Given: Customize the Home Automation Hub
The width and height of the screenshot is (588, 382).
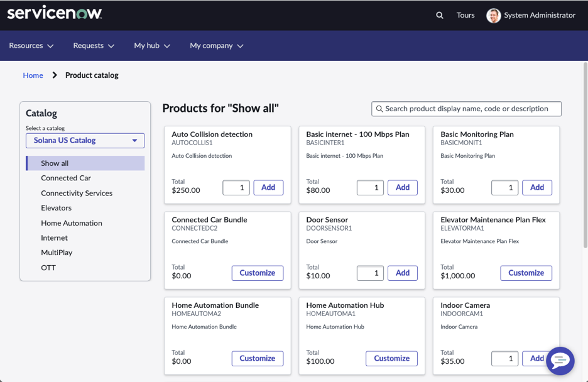Looking at the screenshot, I should [x=392, y=358].
